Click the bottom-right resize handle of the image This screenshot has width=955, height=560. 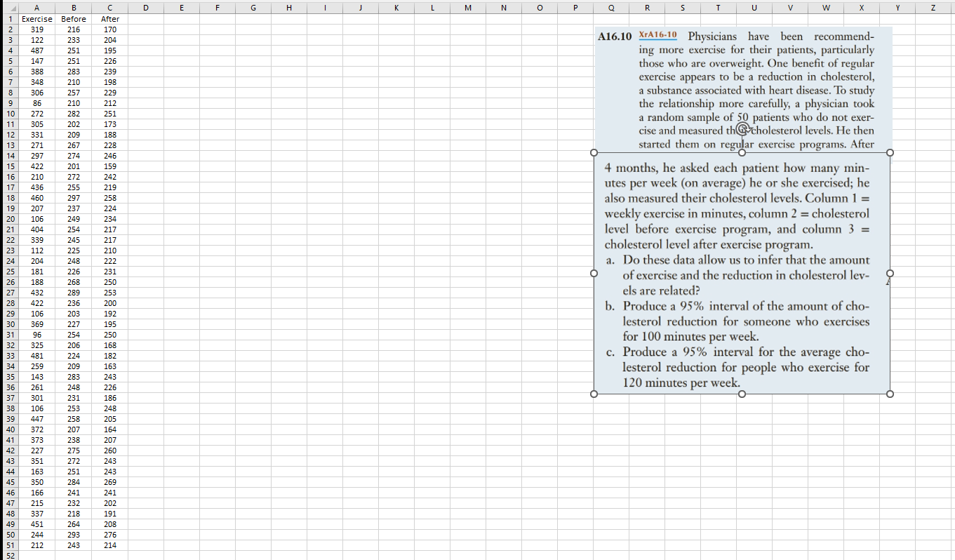point(890,394)
